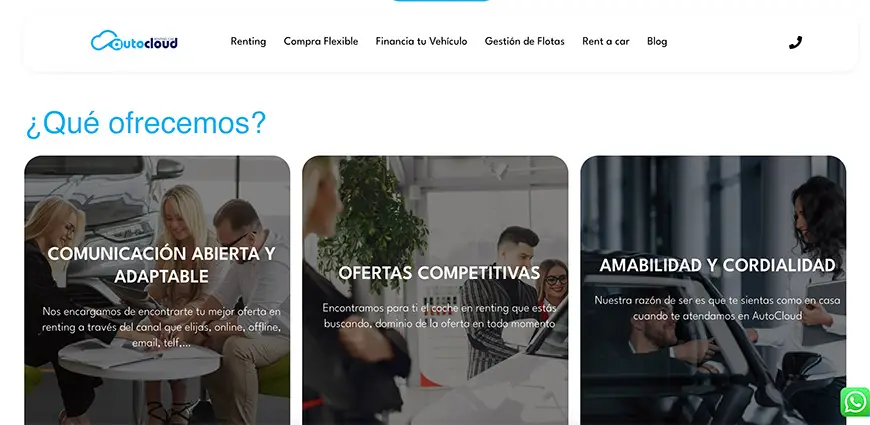Click text about sentirte como en casa
The width and height of the screenshot is (870, 425).
pyautogui.click(x=717, y=308)
